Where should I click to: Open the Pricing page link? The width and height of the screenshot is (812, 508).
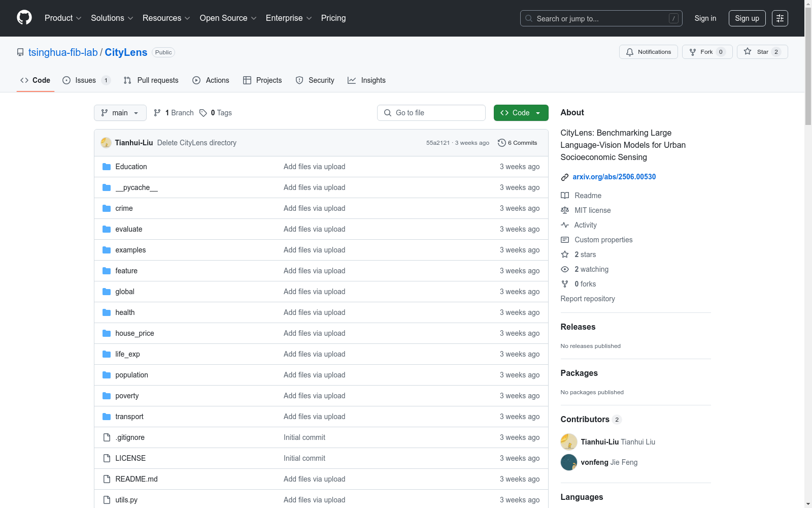click(333, 18)
